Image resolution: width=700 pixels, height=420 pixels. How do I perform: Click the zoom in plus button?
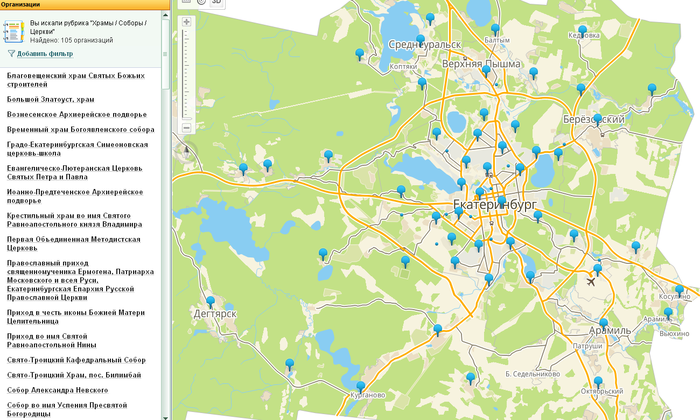186,21
